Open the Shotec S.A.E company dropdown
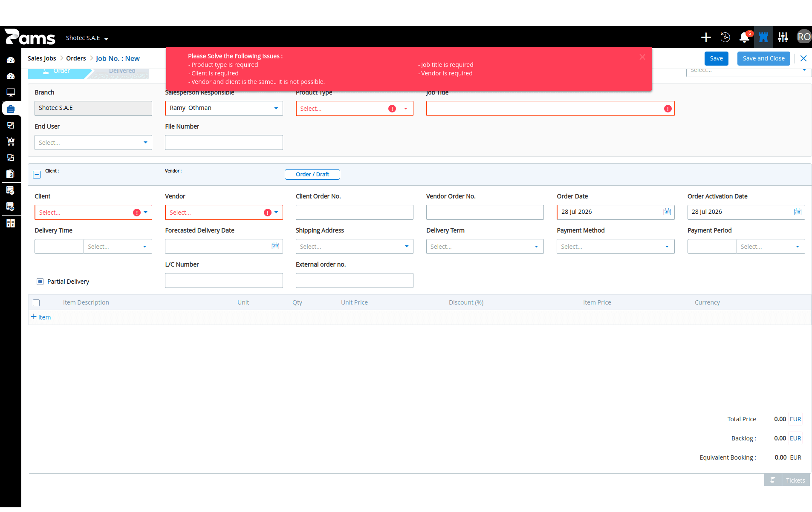The width and height of the screenshot is (812, 512). 87,38
